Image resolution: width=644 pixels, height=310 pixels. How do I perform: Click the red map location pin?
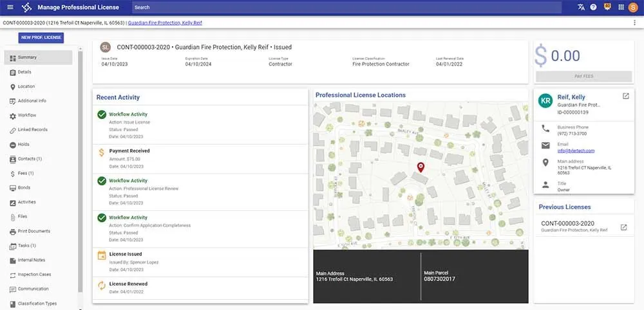(421, 167)
